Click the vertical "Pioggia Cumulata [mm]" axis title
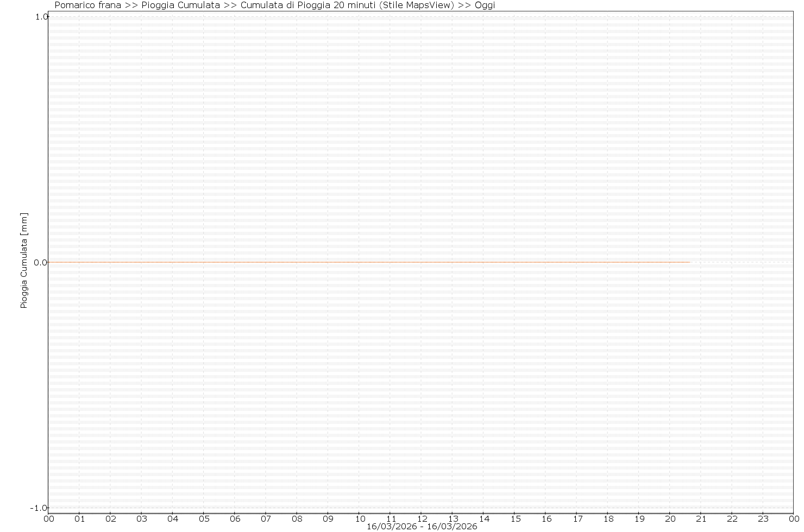 (x=24, y=261)
